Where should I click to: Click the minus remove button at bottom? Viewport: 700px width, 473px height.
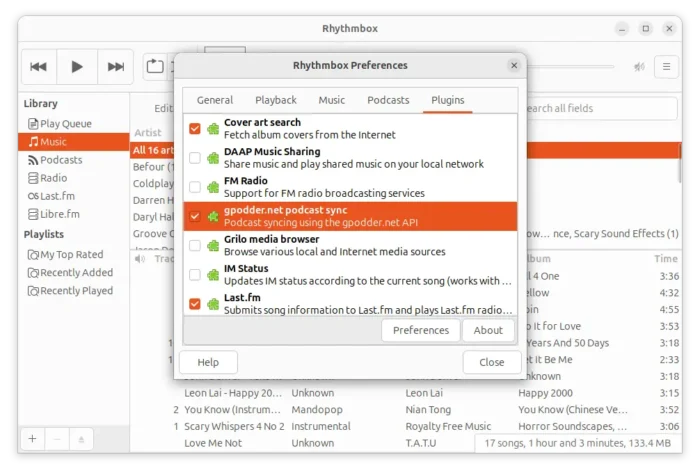[x=57, y=439]
